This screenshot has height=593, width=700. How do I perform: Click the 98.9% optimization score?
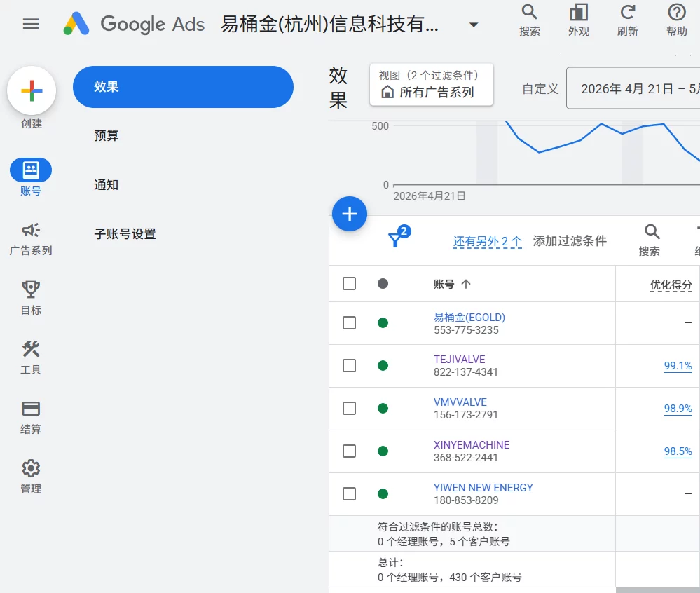[x=678, y=409]
